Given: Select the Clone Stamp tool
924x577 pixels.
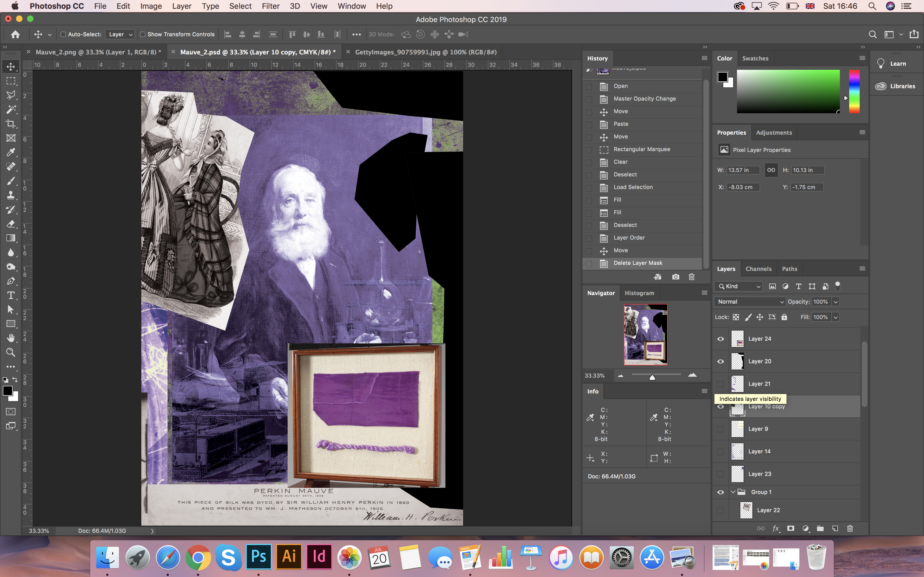Looking at the screenshot, I should (x=11, y=195).
